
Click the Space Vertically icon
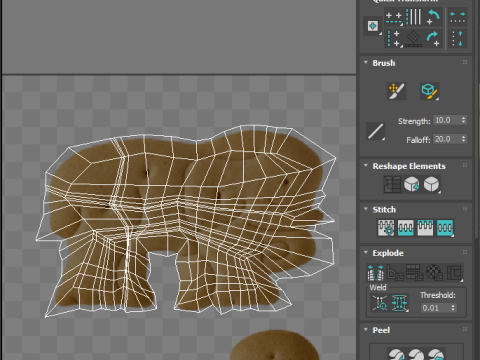457,38
